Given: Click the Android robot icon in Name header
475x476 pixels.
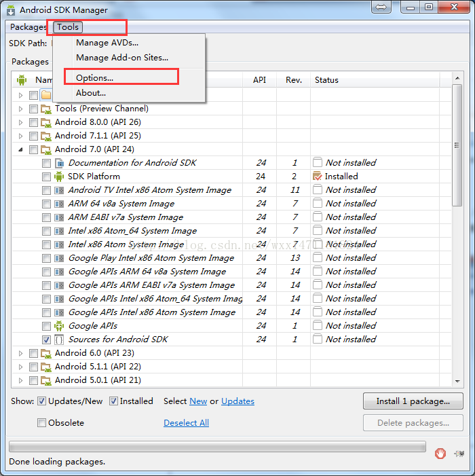Looking at the screenshot, I should point(22,80).
